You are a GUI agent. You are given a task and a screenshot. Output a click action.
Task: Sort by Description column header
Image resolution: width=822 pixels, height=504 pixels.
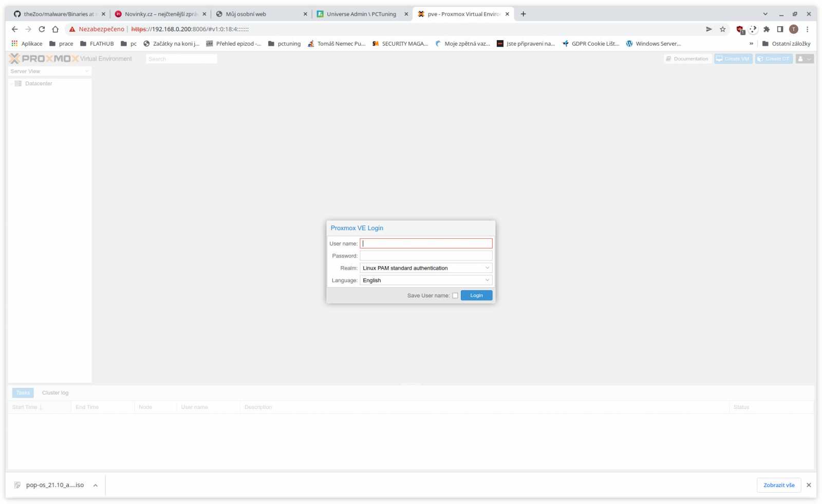484,407
